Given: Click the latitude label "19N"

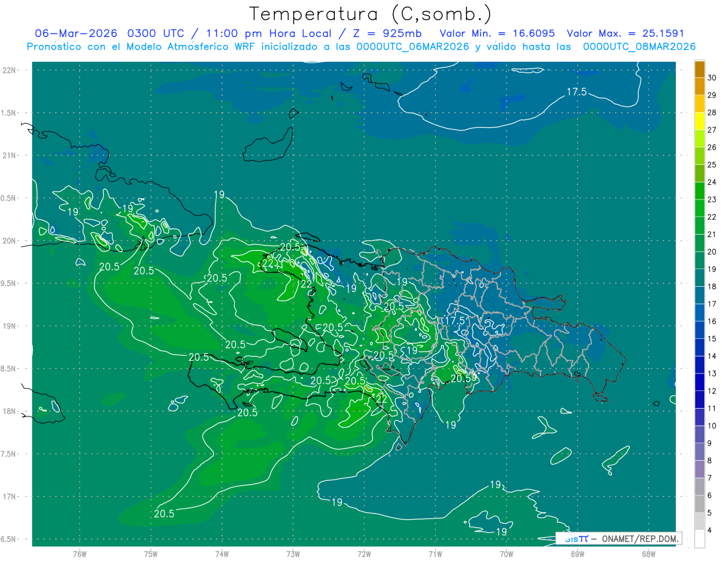Looking at the screenshot, I should click(x=10, y=326).
